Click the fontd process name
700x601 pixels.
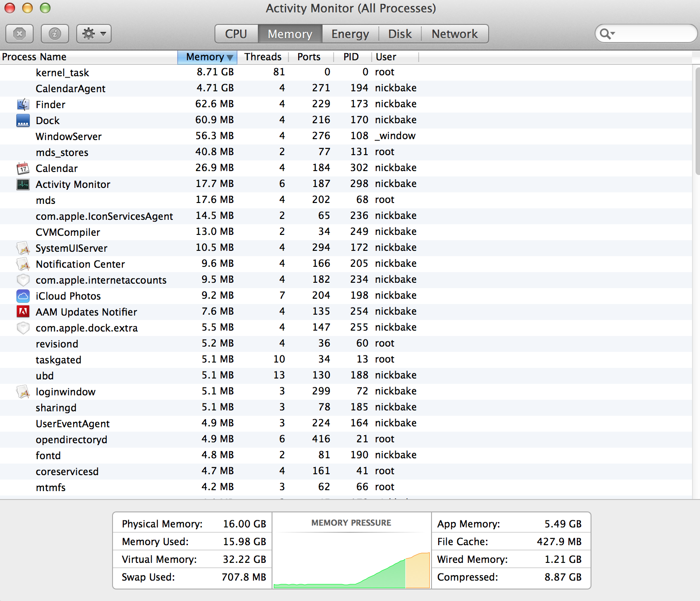click(48, 456)
